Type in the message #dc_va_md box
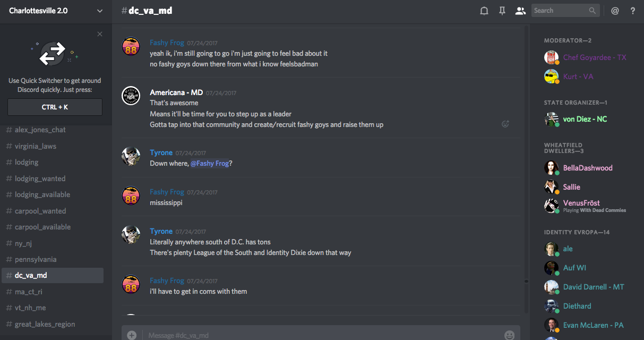The height and width of the screenshot is (340, 644). click(319, 335)
